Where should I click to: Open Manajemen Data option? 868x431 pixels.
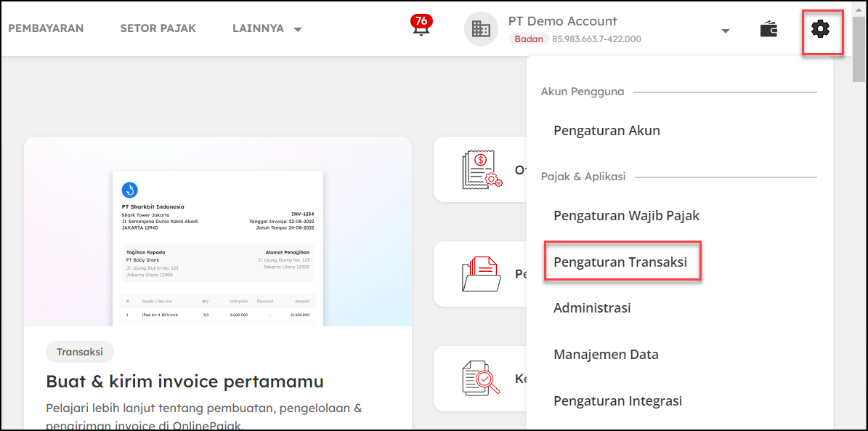coord(606,355)
